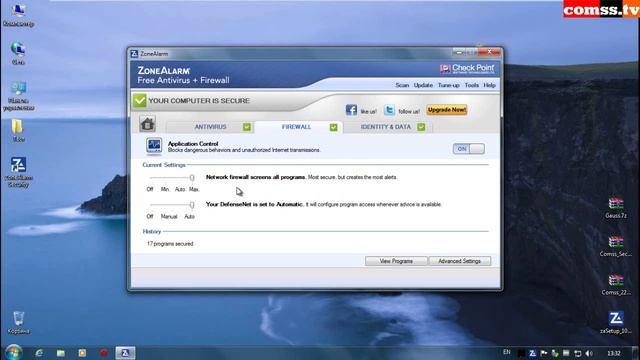Open the volume speaker tray icon
Image resolution: width=640 pixels, height=360 pixels.
coord(589,353)
